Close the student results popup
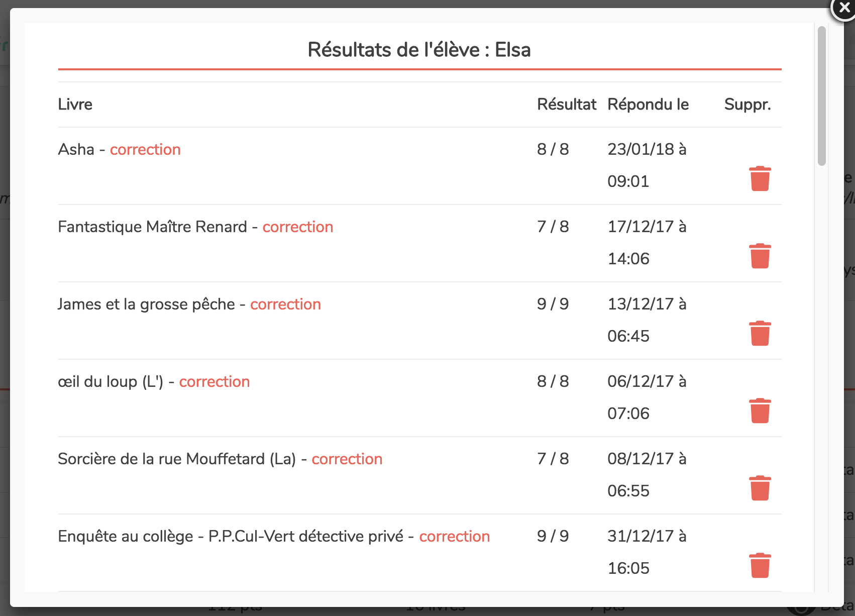 (843, 9)
